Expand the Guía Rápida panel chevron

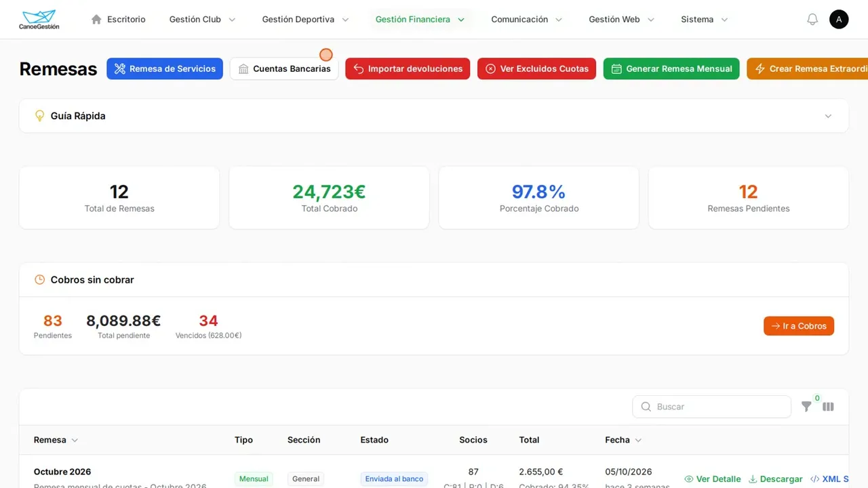point(828,116)
